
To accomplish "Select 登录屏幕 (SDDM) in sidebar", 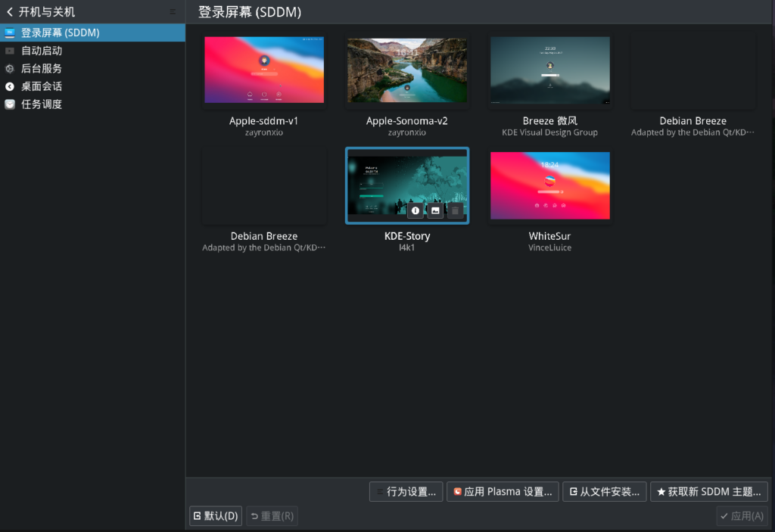I will point(92,33).
